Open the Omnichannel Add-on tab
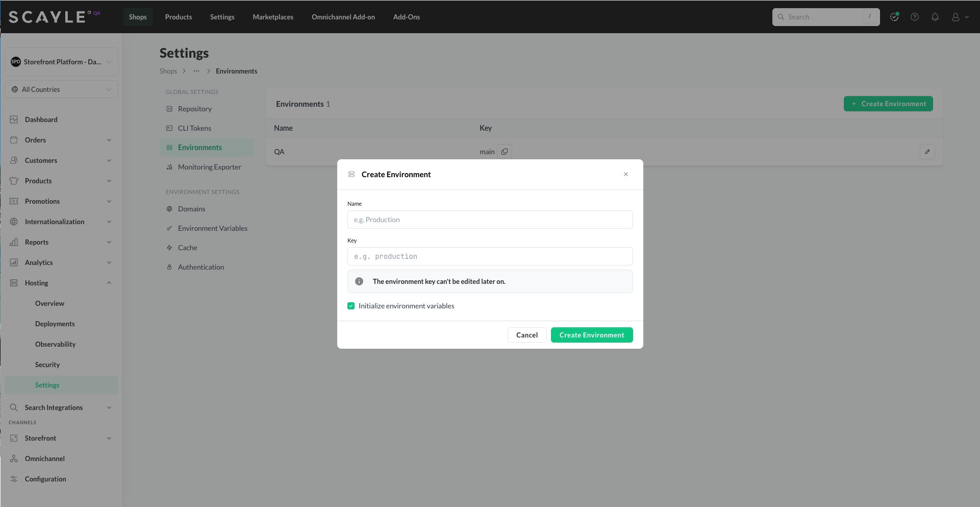The image size is (980, 507). [x=343, y=17]
